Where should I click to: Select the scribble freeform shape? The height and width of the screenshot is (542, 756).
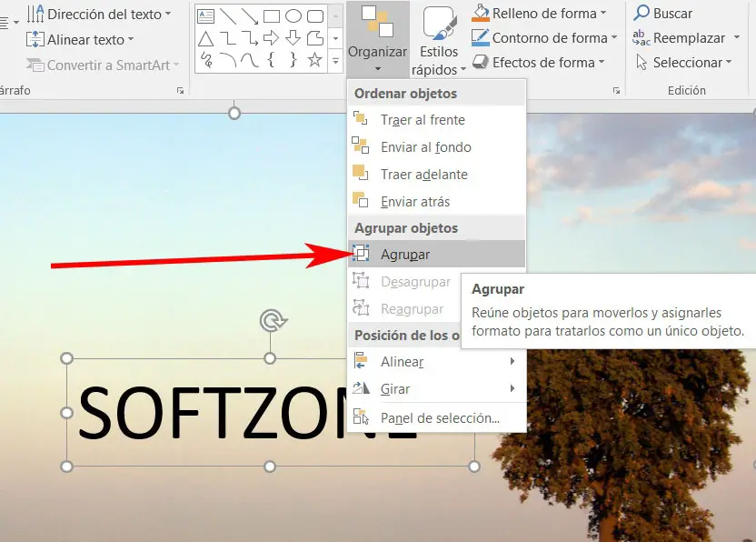click(x=206, y=60)
